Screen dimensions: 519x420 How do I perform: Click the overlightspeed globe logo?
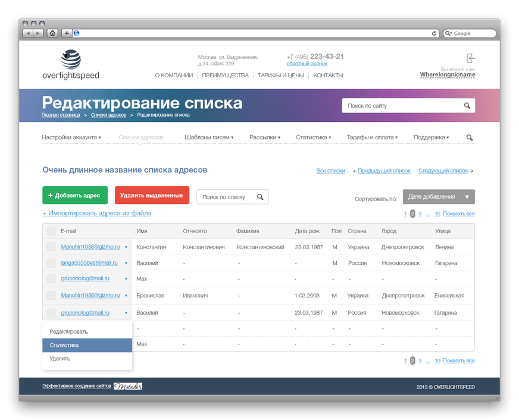click(71, 59)
